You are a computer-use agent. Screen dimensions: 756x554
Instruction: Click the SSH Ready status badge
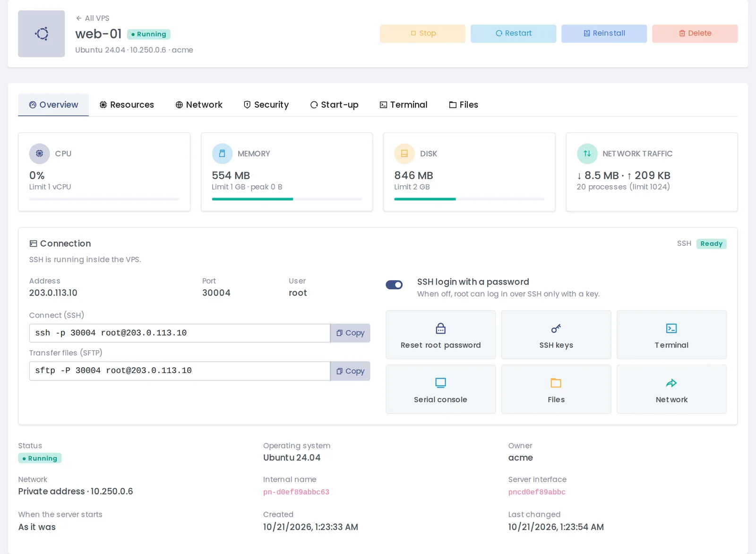(x=711, y=243)
